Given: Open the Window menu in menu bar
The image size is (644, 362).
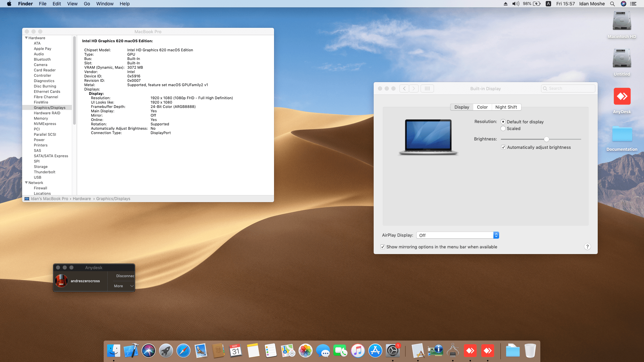Looking at the screenshot, I should (x=105, y=4).
